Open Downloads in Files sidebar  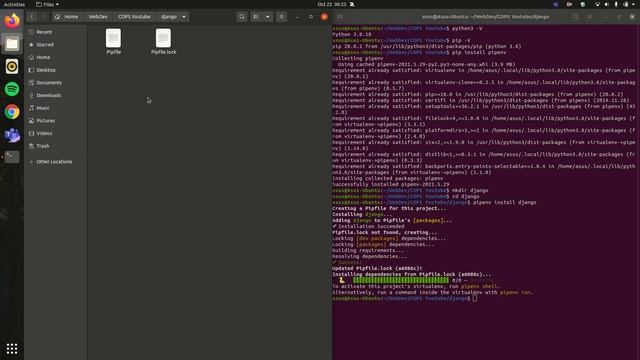pyautogui.click(x=55, y=95)
